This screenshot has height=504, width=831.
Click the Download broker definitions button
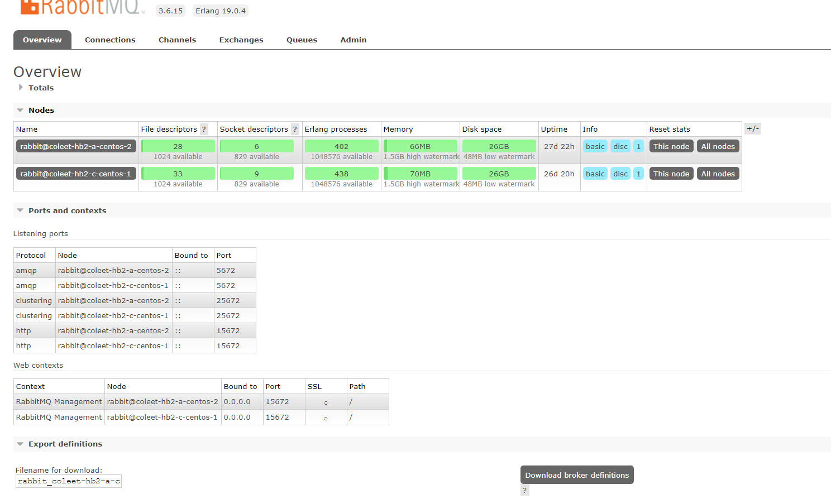(x=576, y=474)
